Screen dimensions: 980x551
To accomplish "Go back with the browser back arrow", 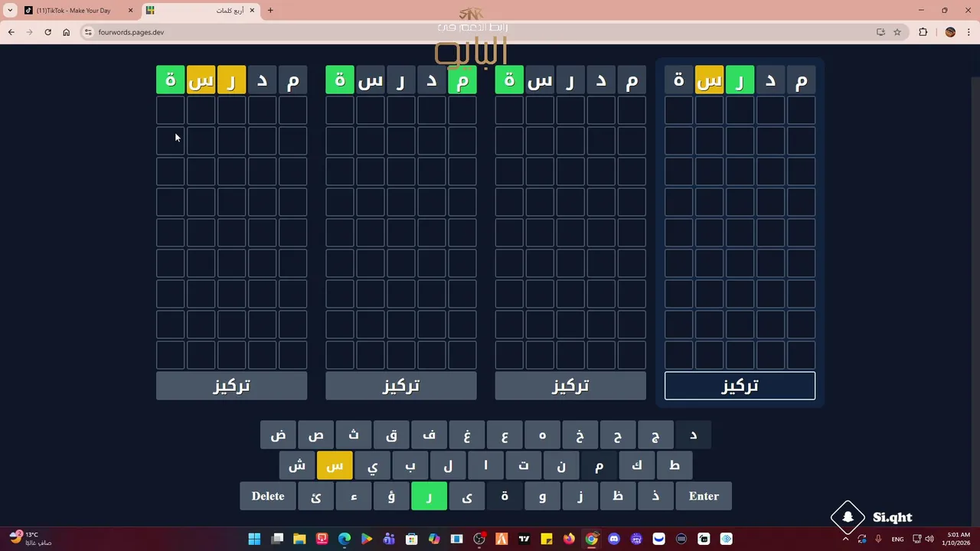I will pos(11,32).
